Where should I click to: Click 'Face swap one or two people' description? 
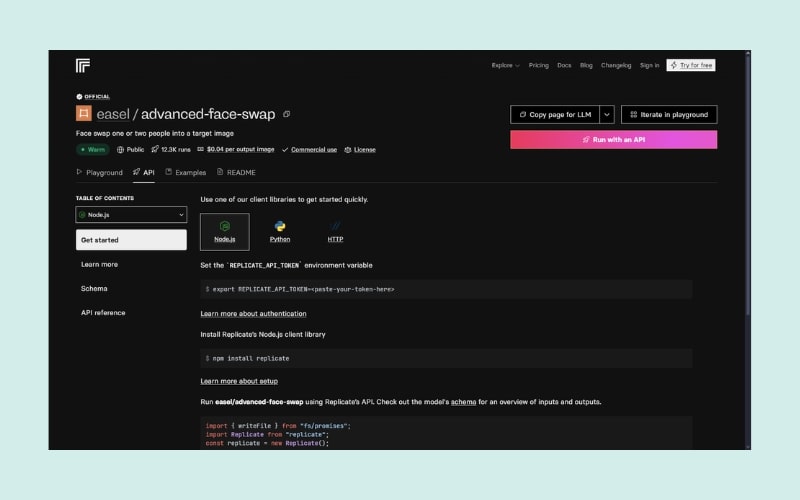point(155,133)
